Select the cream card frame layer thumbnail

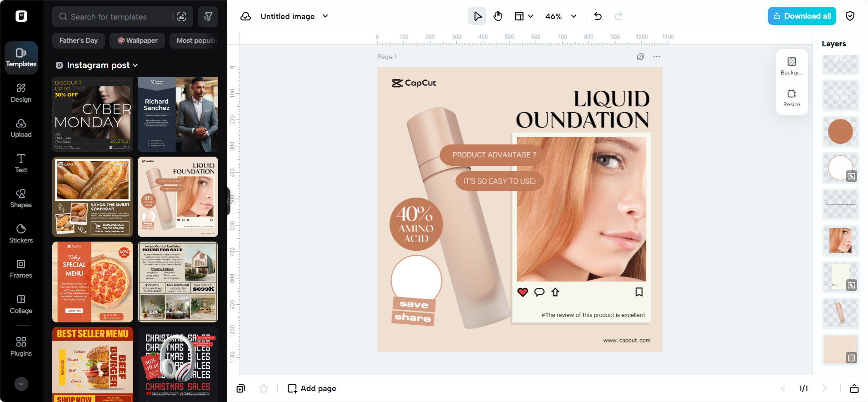point(840,277)
